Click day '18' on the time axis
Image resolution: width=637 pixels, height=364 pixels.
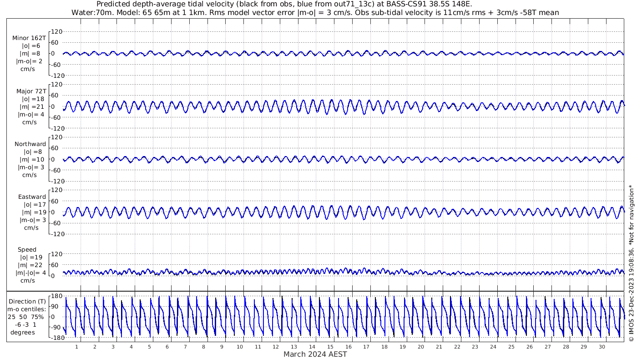point(384,347)
